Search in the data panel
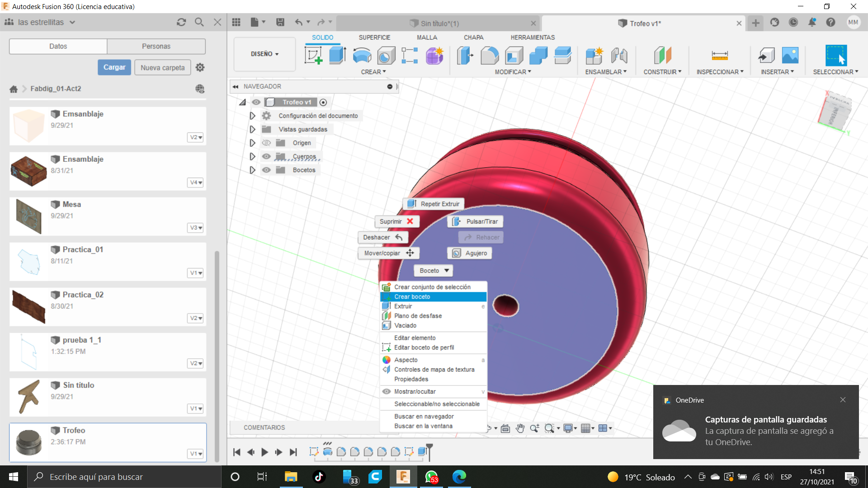 point(199,22)
